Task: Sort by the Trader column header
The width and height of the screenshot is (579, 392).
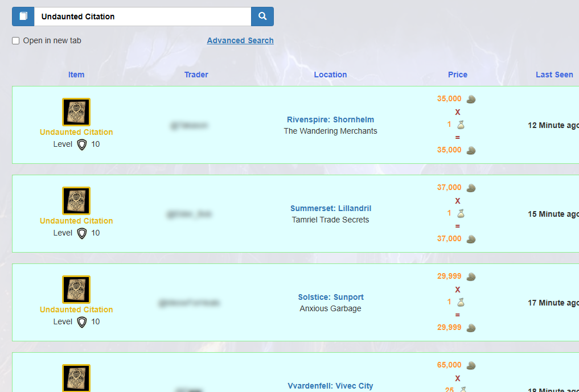Action: tap(196, 75)
